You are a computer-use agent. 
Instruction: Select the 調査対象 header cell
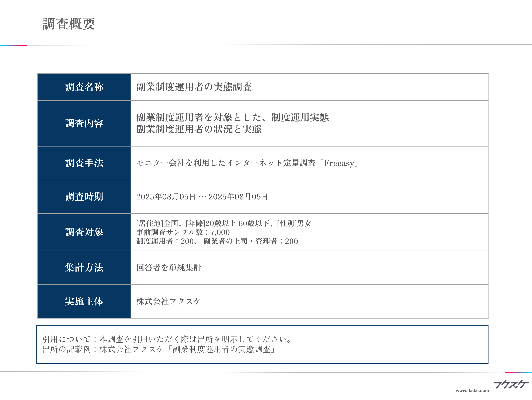click(x=84, y=232)
